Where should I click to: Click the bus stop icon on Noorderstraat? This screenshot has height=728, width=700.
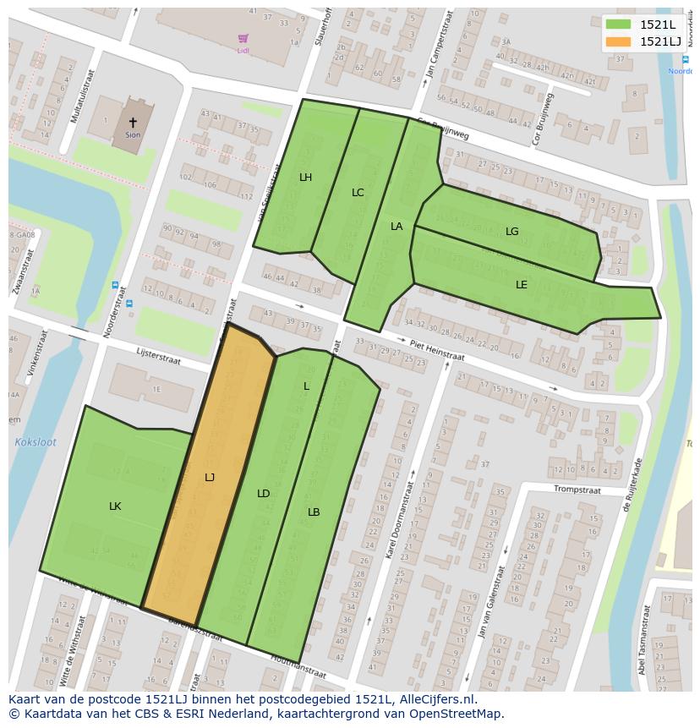116,286
